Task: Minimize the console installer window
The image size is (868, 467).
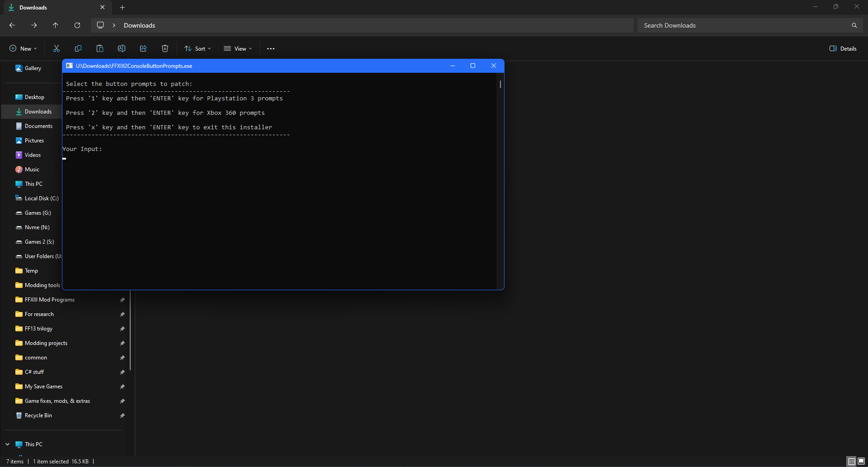Action: point(452,66)
